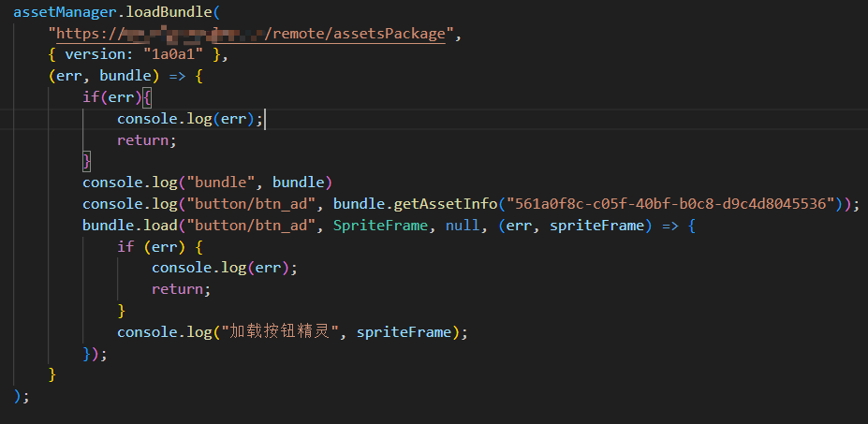The width and height of the screenshot is (868, 424).
Task: Click the console.log("bundle", bundle) statement
Action: tap(206, 182)
